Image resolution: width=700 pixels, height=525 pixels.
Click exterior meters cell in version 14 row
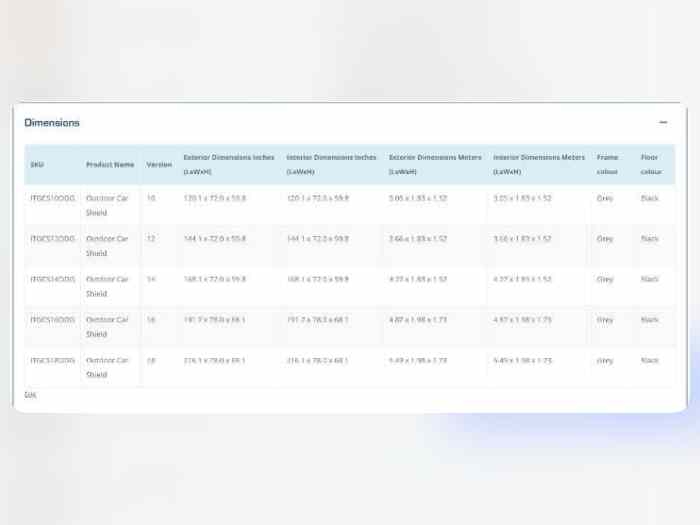coord(418,279)
